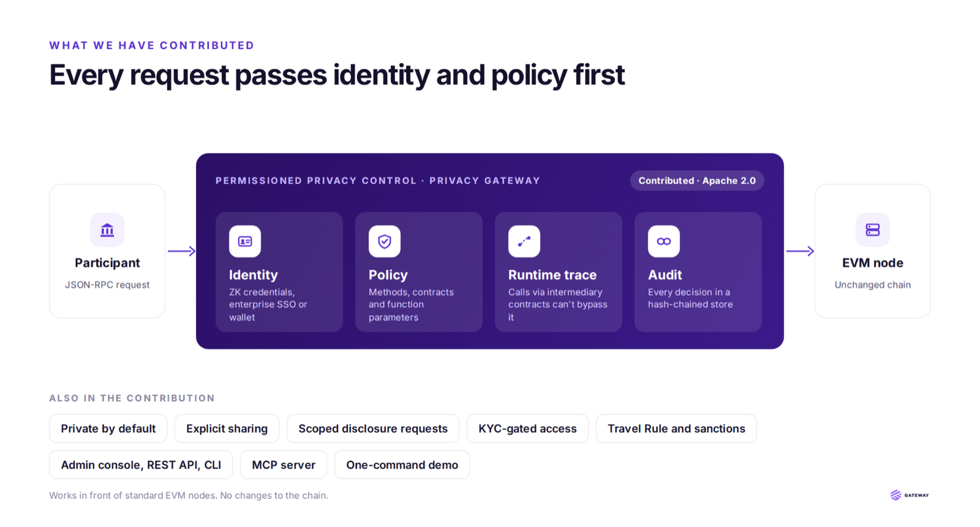Click the Methods, contracts and function parameters text

pos(412,305)
